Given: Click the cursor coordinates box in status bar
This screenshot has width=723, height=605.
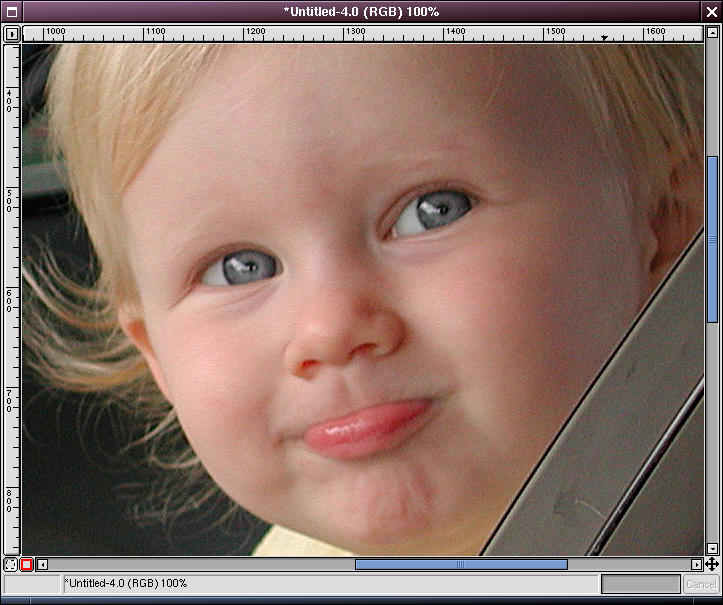Looking at the screenshot, I should click(32, 584).
